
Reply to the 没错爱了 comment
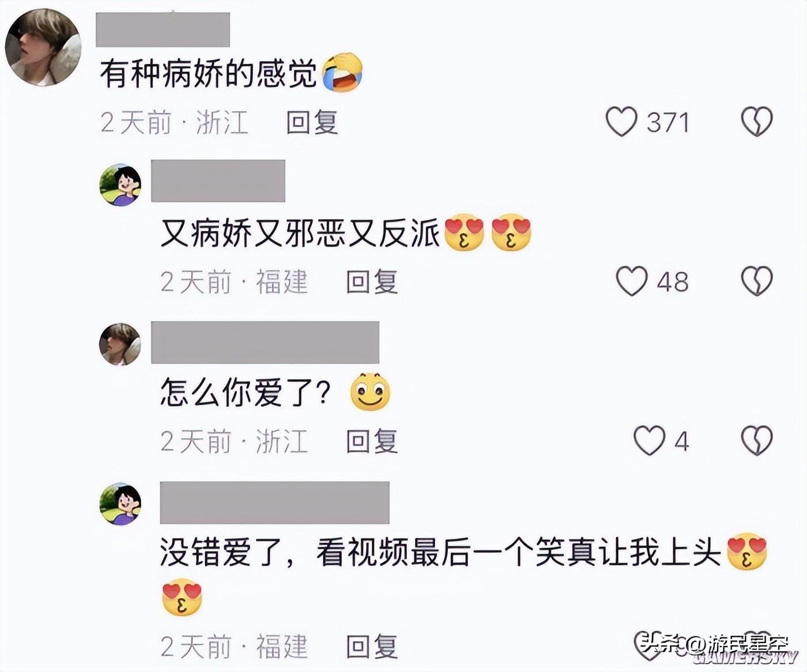tap(372, 646)
